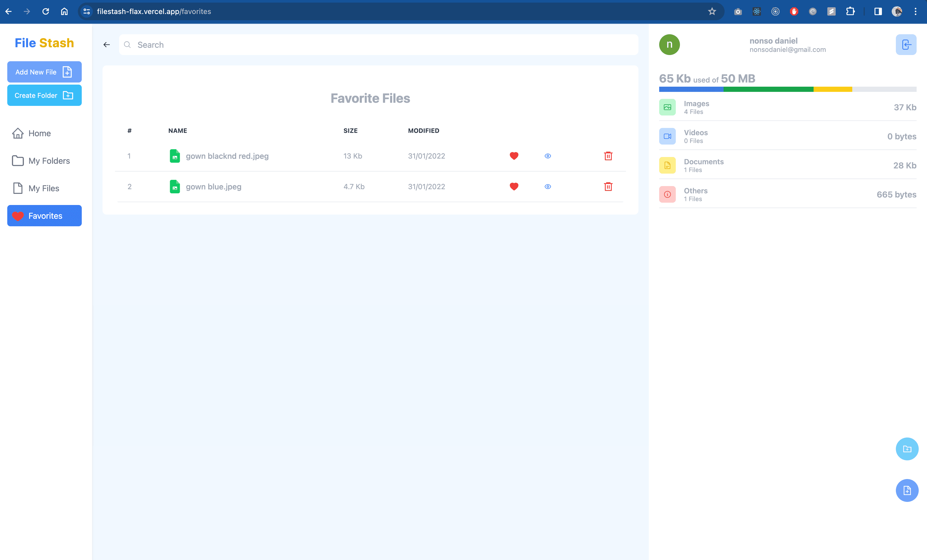Open Home in the sidebar
Image resolution: width=927 pixels, height=560 pixels.
[x=39, y=133]
